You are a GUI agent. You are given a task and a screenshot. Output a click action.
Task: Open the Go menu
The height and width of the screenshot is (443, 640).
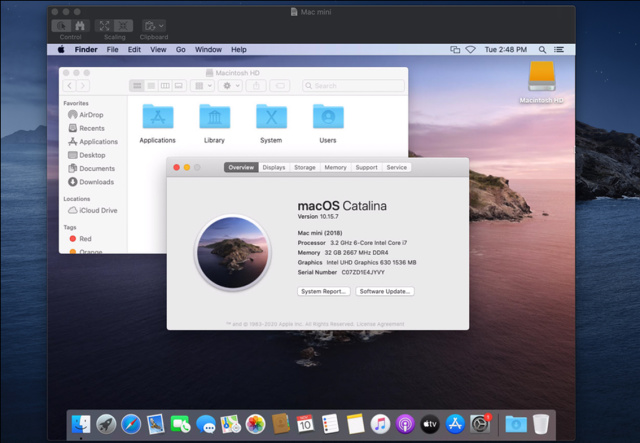pos(180,49)
